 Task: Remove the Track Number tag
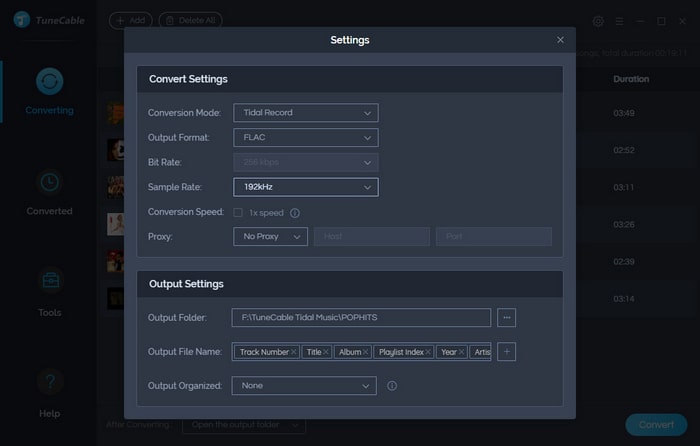[293, 352]
